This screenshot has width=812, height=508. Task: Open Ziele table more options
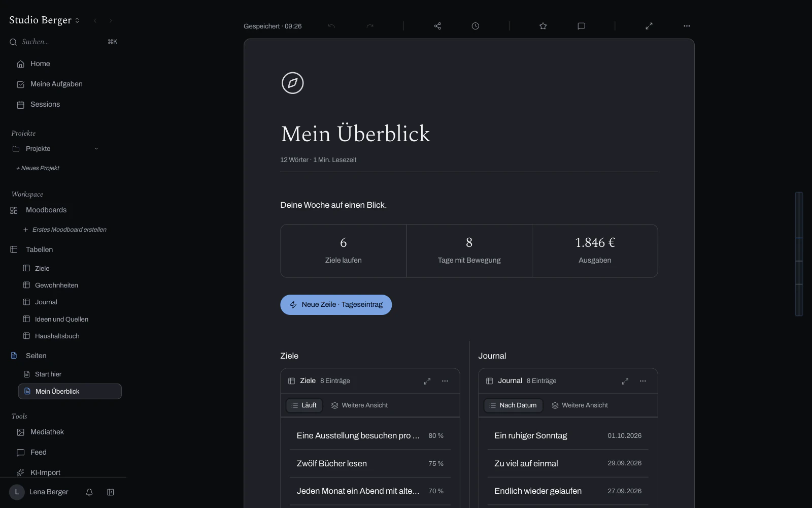click(445, 381)
